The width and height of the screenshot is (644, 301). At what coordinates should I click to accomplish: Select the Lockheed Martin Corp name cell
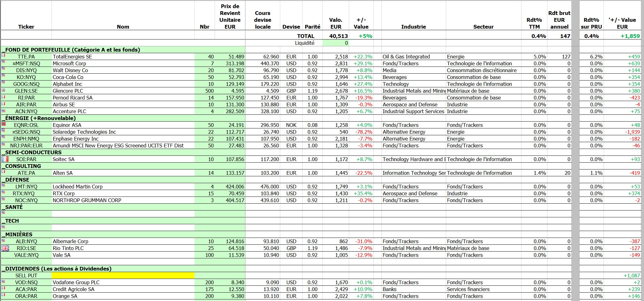tap(123, 187)
